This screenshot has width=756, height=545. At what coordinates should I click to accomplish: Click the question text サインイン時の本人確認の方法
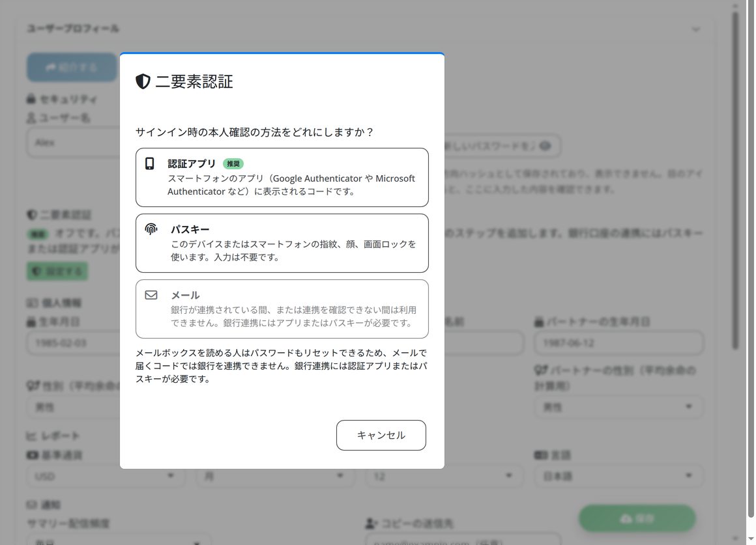[x=255, y=132]
